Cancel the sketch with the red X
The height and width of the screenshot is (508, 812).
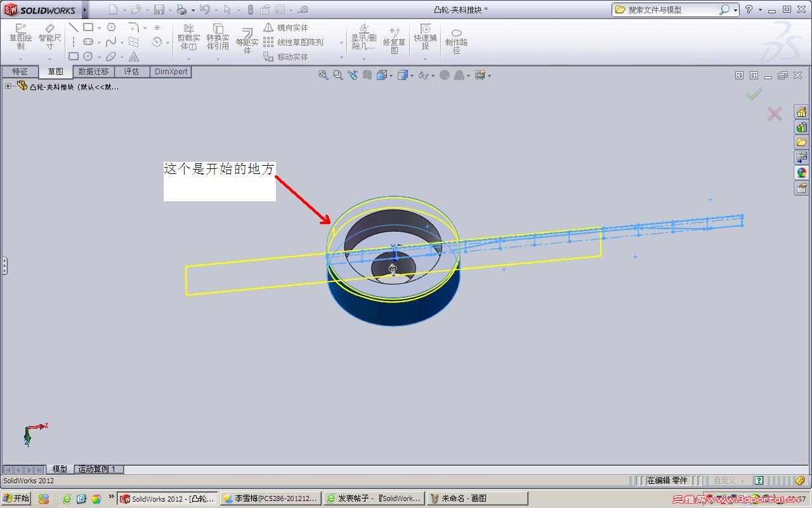coord(774,114)
